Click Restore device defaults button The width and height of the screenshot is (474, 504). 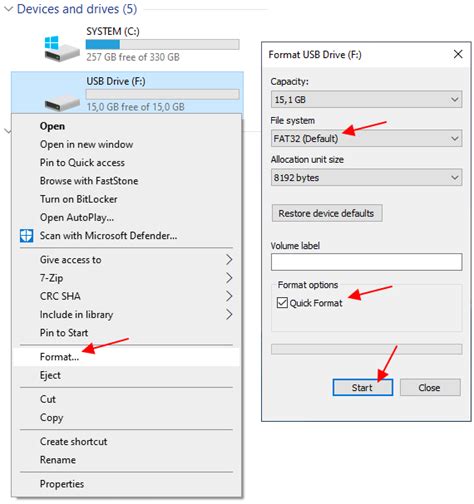coord(327,213)
